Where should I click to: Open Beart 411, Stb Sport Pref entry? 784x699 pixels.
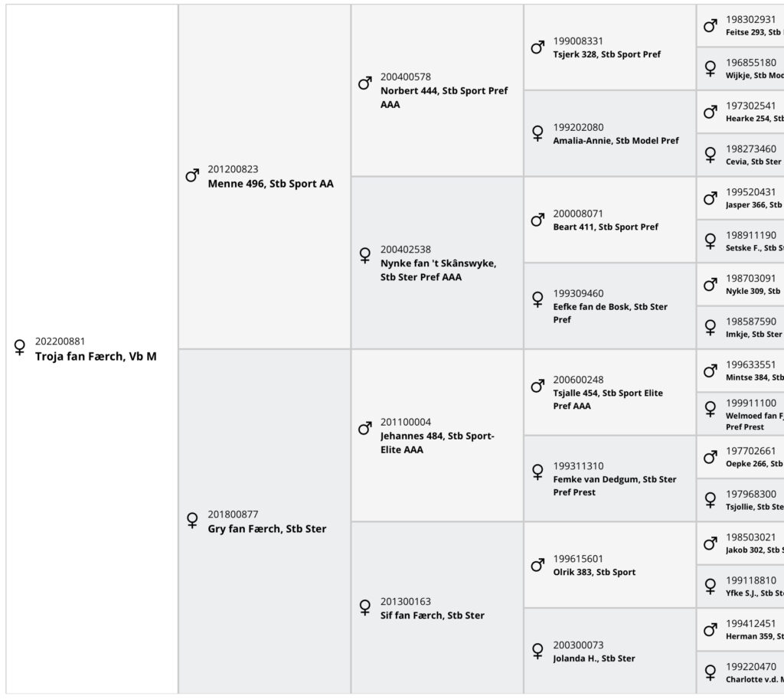click(609, 220)
